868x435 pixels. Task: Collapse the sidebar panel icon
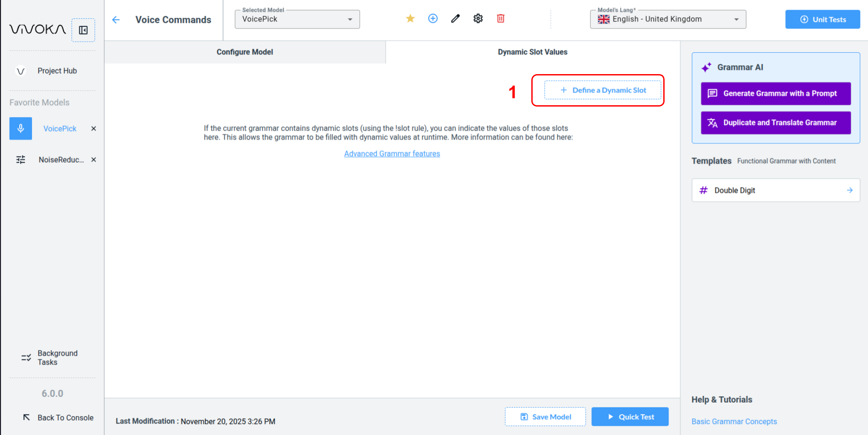83,30
